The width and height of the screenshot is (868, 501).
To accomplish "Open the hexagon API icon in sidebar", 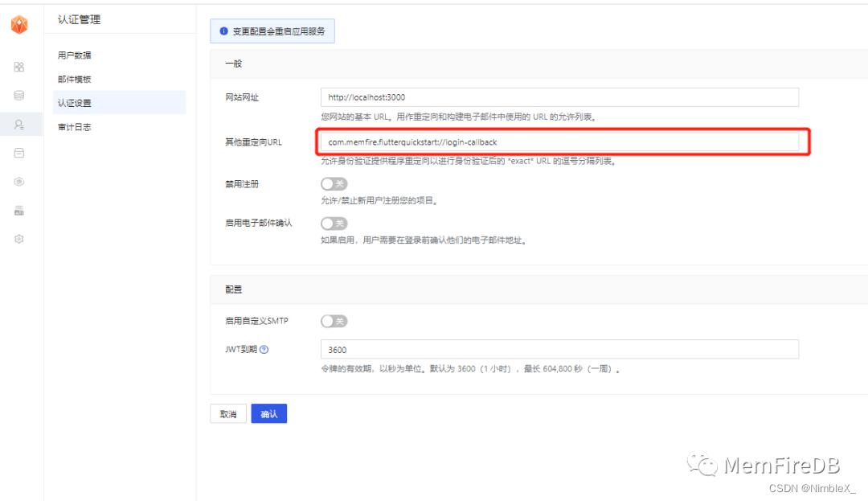I will click(x=18, y=182).
